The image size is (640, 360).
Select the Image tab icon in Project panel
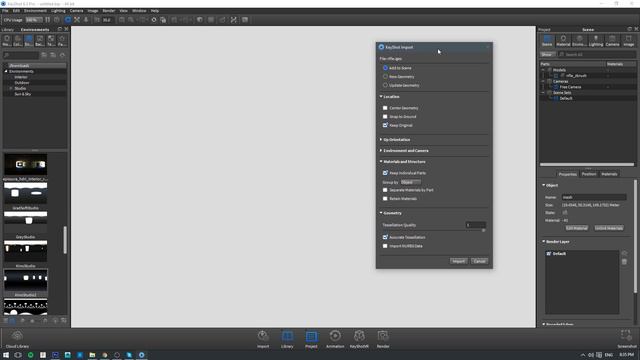[629, 40]
